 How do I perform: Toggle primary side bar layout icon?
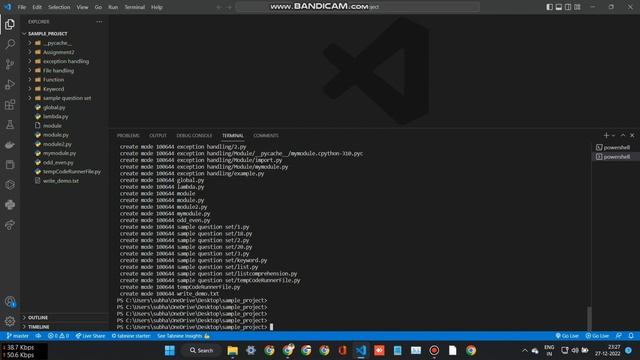tap(549, 7)
